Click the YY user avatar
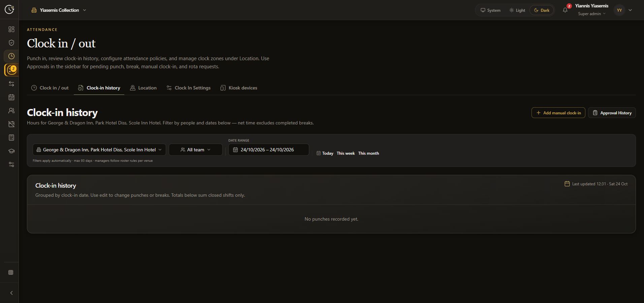The height and width of the screenshot is (303, 644). [619, 10]
